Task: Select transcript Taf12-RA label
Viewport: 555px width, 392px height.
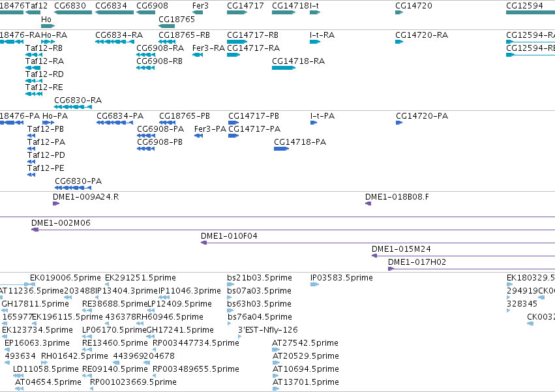Action: 44,61
